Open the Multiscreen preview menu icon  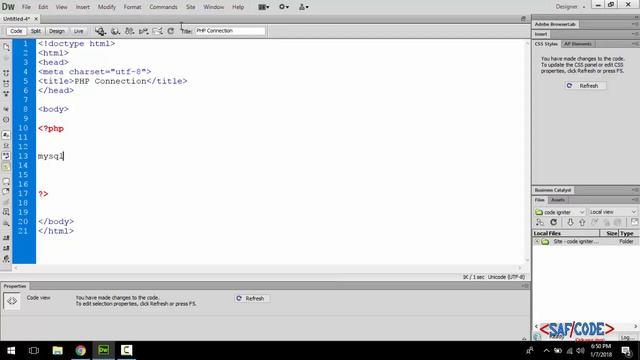pos(100,31)
